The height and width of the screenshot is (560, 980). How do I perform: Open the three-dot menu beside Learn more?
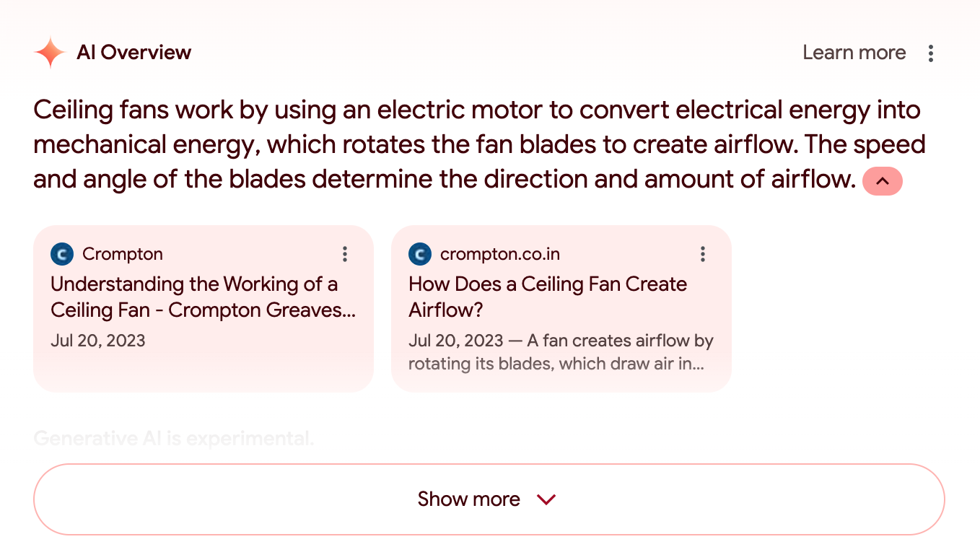point(931,53)
